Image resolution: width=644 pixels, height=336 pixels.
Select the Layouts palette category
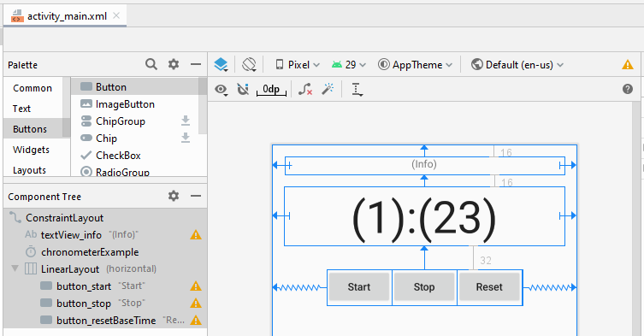[29, 169]
